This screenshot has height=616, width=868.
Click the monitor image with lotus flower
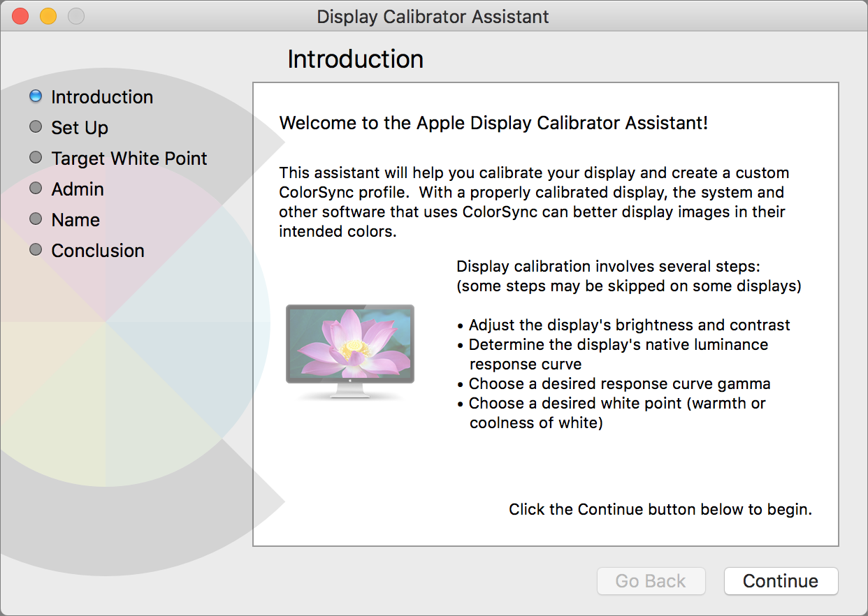tap(350, 352)
